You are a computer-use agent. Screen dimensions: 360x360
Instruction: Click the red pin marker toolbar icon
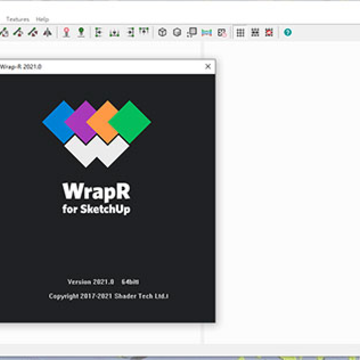click(67, 32)
